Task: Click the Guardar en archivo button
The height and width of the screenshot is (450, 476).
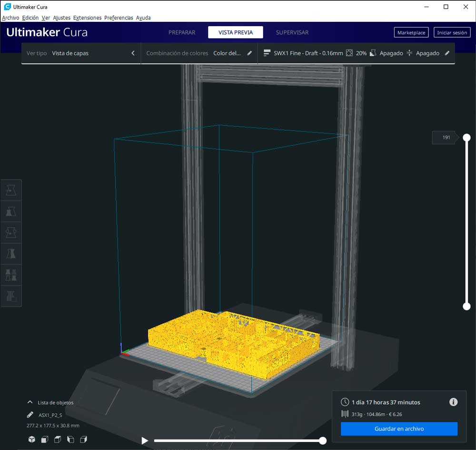Action: click(399, 429)
